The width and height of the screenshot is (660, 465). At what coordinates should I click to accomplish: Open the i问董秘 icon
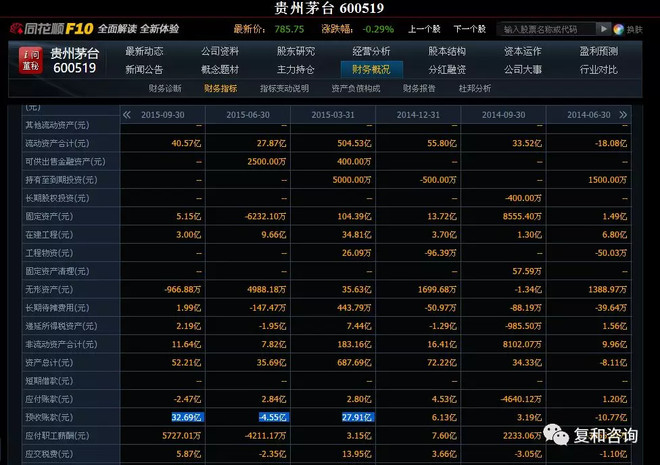pyautogui.click(x=31, y=60)
